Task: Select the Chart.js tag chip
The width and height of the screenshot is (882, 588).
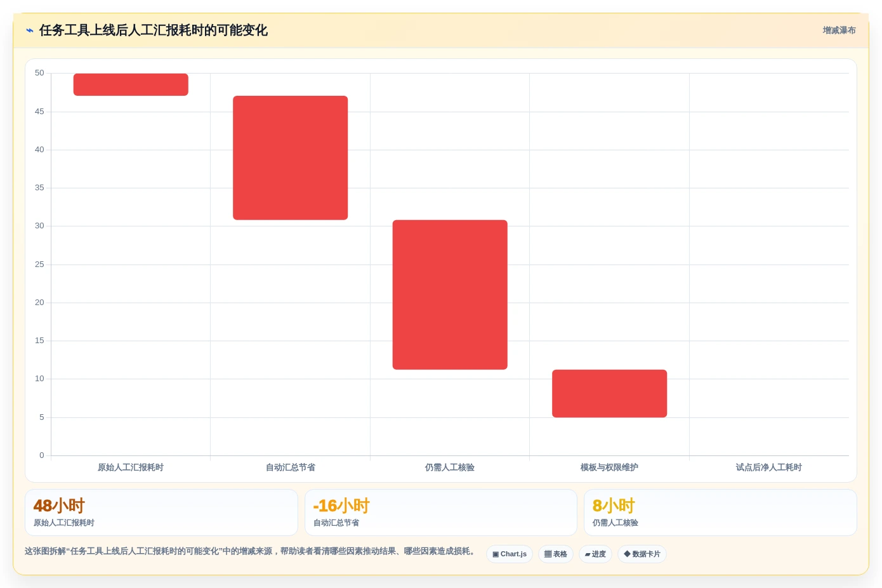Action: [510, 554]
